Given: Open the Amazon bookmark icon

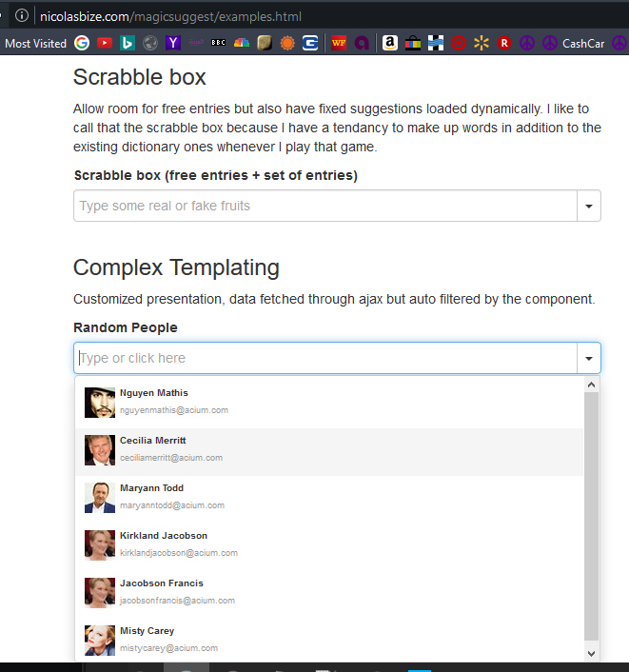Looking at the screenshot, I should pyautogui.click(x=390, y=43).
